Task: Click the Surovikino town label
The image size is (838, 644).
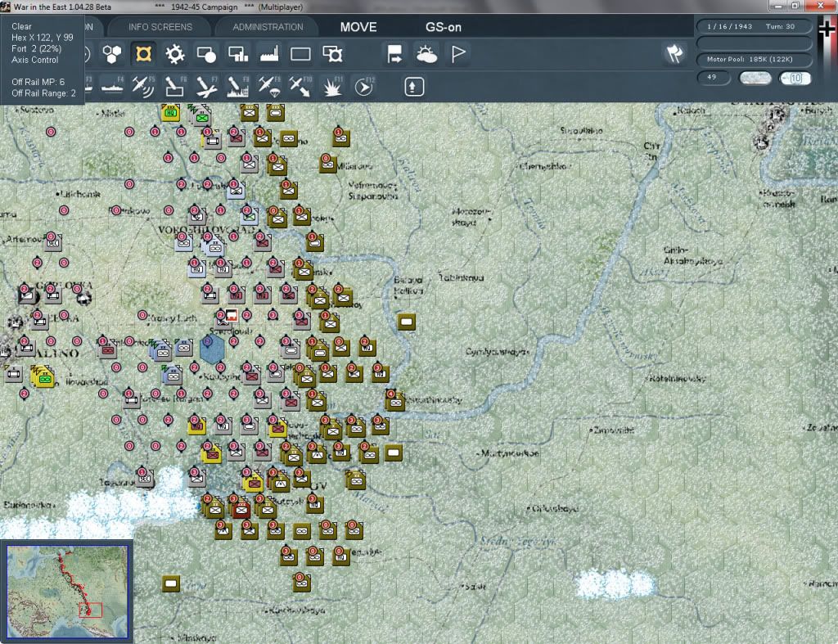Action: (581, 130)
